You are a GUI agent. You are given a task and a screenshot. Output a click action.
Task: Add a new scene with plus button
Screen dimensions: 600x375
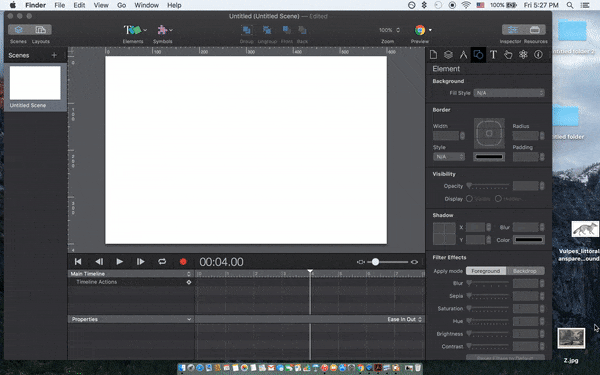54,55
